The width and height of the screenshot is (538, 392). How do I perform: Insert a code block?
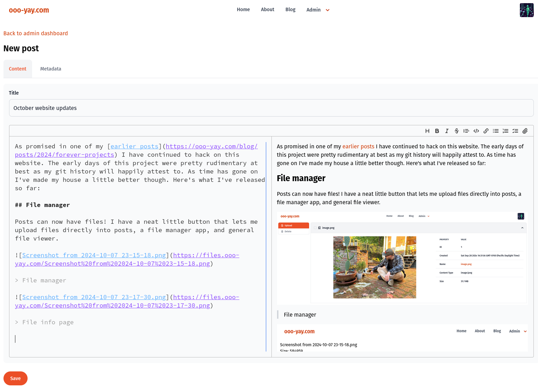[476, 131]
